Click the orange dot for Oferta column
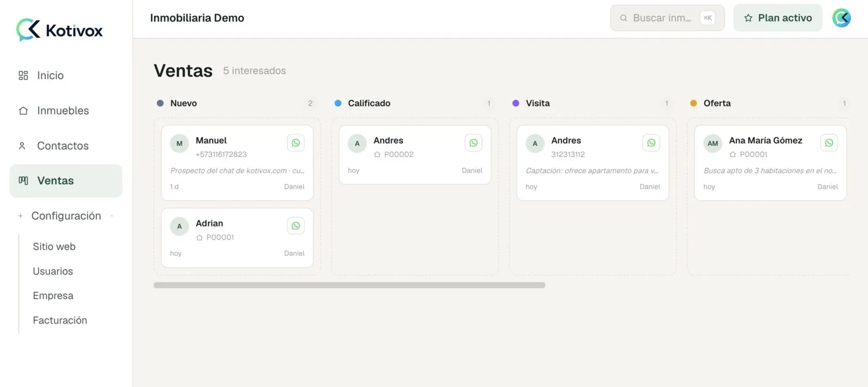 [693, 103]
